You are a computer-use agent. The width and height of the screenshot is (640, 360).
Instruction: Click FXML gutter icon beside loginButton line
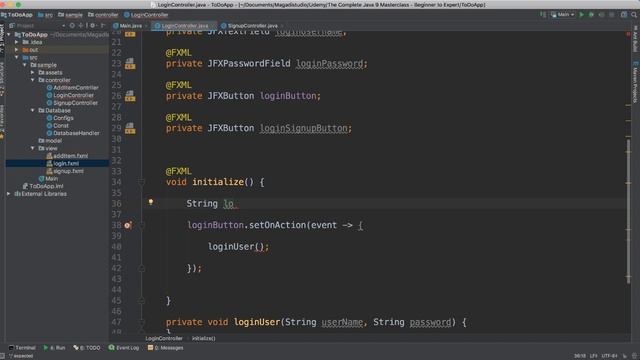(x=130, y=96)
